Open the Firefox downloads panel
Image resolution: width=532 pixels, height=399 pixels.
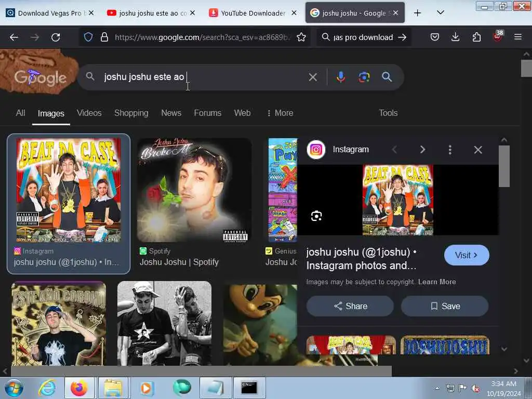click(455, 37)
